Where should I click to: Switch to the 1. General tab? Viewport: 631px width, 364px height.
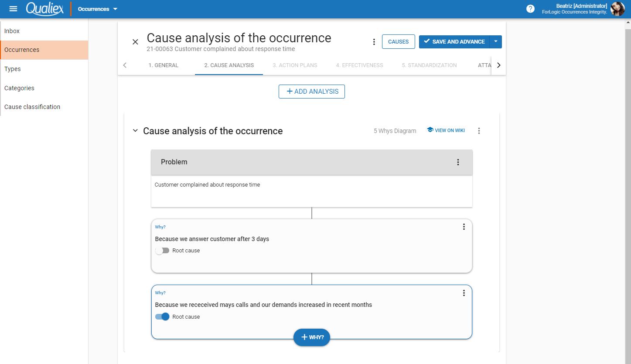tap(163, 65)
